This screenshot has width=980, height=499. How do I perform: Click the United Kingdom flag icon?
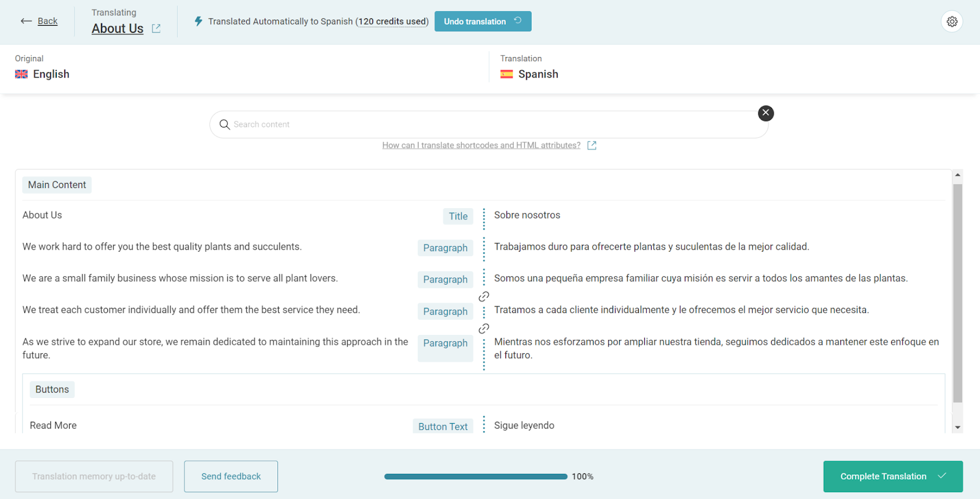(21, 74)
